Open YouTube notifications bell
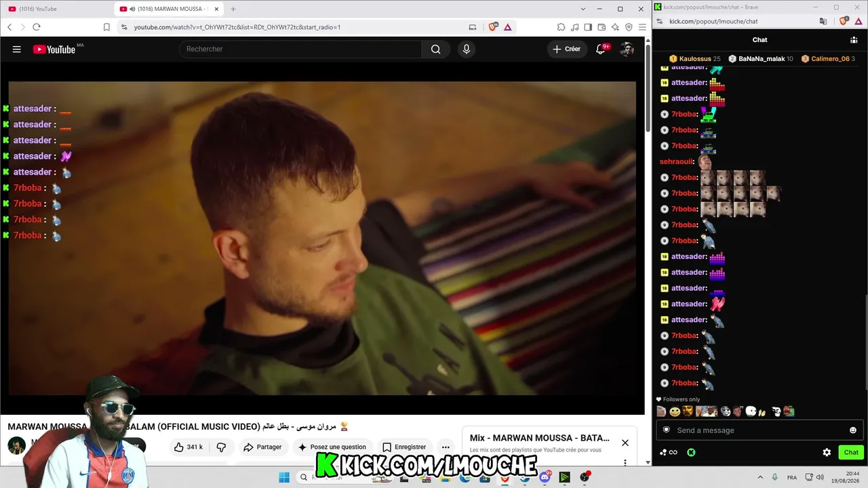 [x=601, y=49]
